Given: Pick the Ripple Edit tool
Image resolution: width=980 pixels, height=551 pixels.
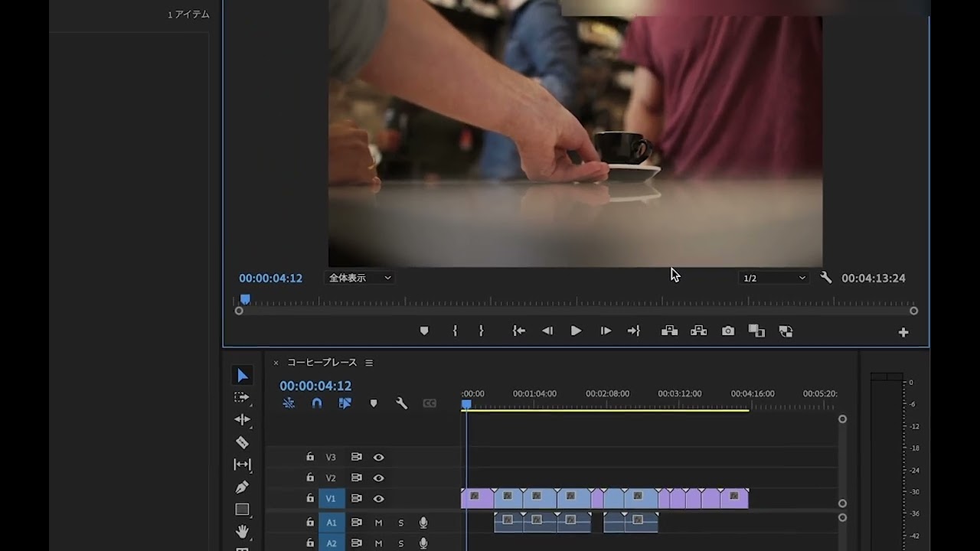Looking at the screenshot, I should [242, 419].
